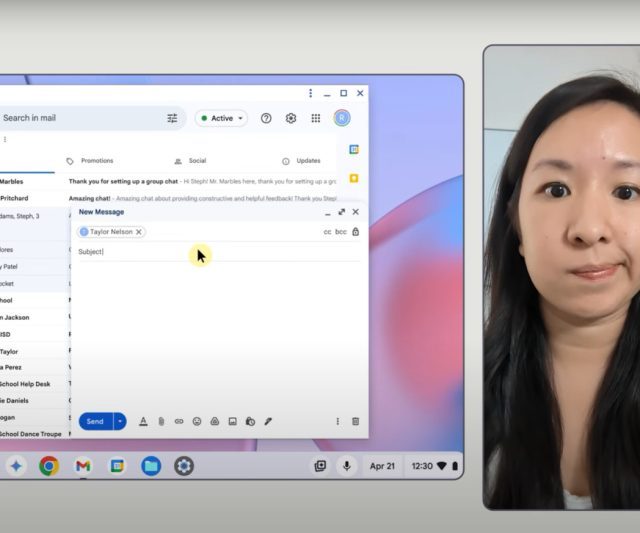Open Google Calendar on the shelf
Viewport: 640px width, 533px height.
coord(117,466)
